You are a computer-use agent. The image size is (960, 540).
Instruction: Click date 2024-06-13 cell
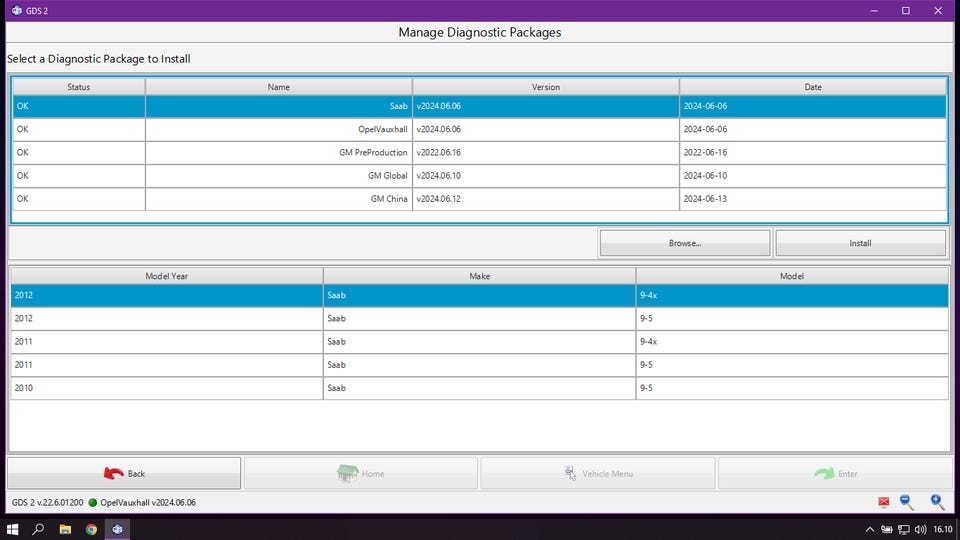click(x=813, y=199)
